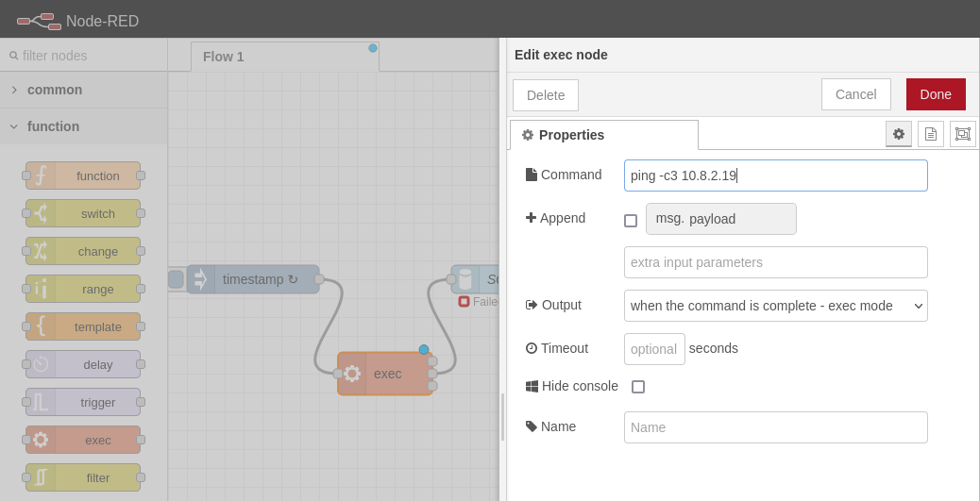The width and height of the screenshot is (980, 501).
Task: Click the Node-RED logo icon
Action: pyautogui.click(x=39, y=21)
